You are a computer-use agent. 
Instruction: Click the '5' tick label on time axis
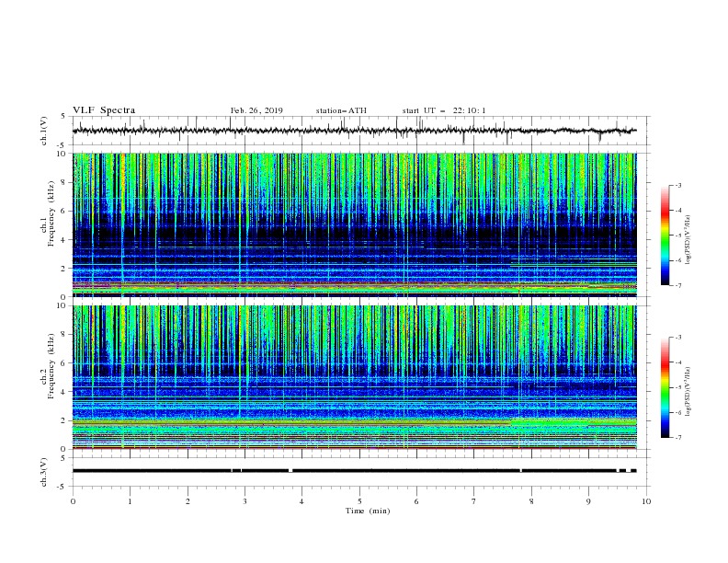point(359,501)
